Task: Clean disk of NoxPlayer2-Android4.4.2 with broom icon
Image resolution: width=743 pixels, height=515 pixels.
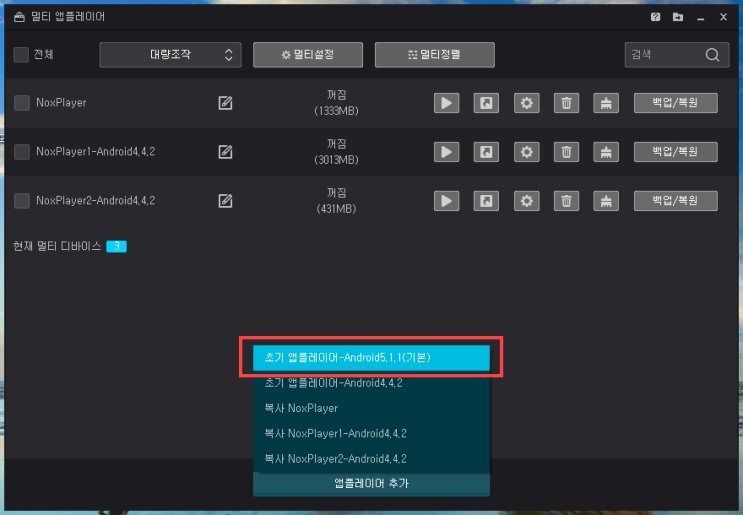Action: 606,201
